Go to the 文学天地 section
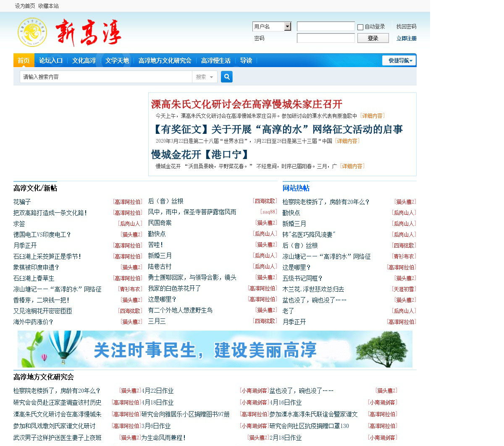The height and width of the screenshot is (446, 504). [117, 60]
